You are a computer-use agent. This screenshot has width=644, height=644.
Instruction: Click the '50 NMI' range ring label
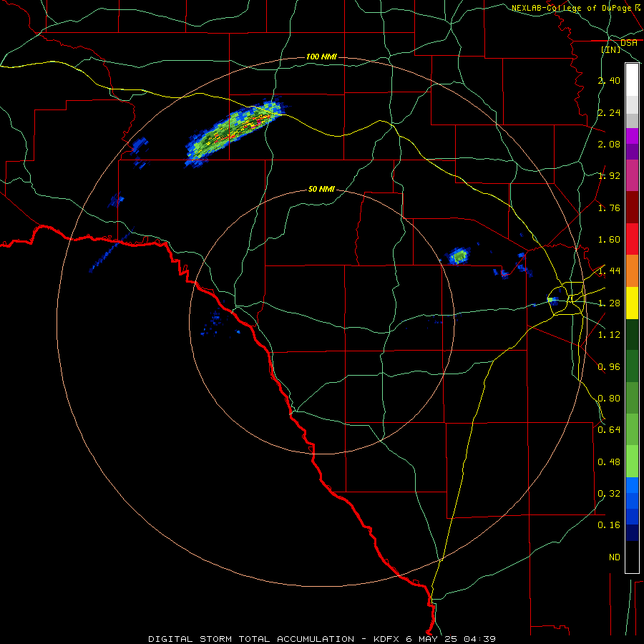321,189
